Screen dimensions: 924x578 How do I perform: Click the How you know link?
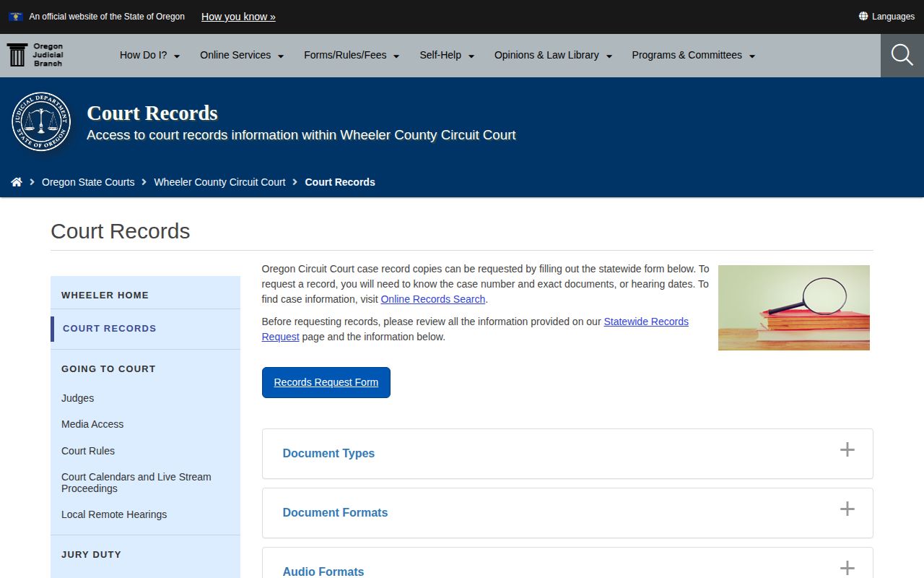238,17
